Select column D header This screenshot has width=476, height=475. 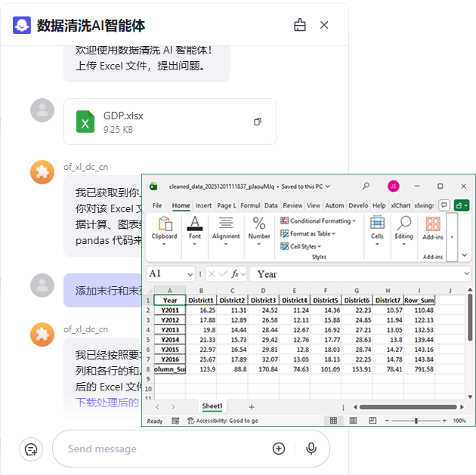(x=263, y=290)
